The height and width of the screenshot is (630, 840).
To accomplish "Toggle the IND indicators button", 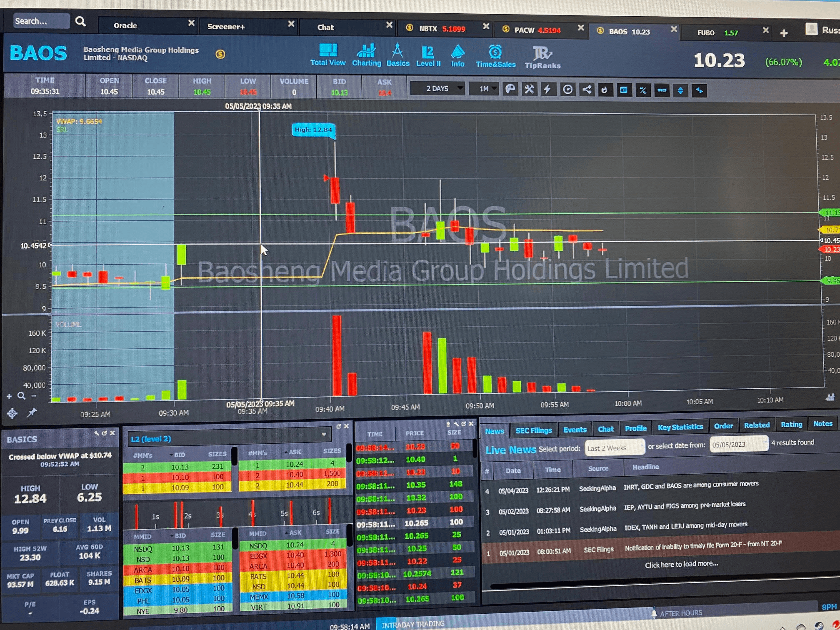I will pos(662,90).
